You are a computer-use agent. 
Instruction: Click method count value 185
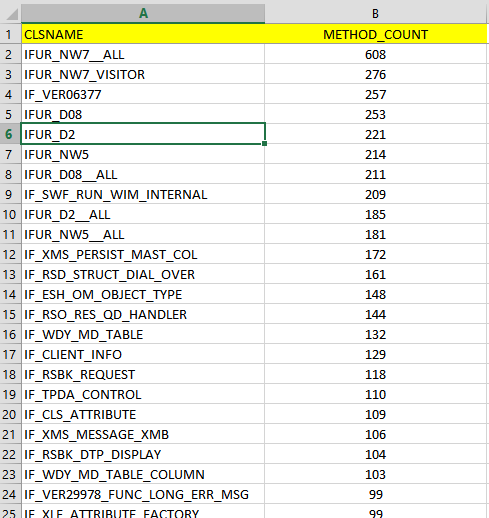pyautogui.click(x=376, y=214)
